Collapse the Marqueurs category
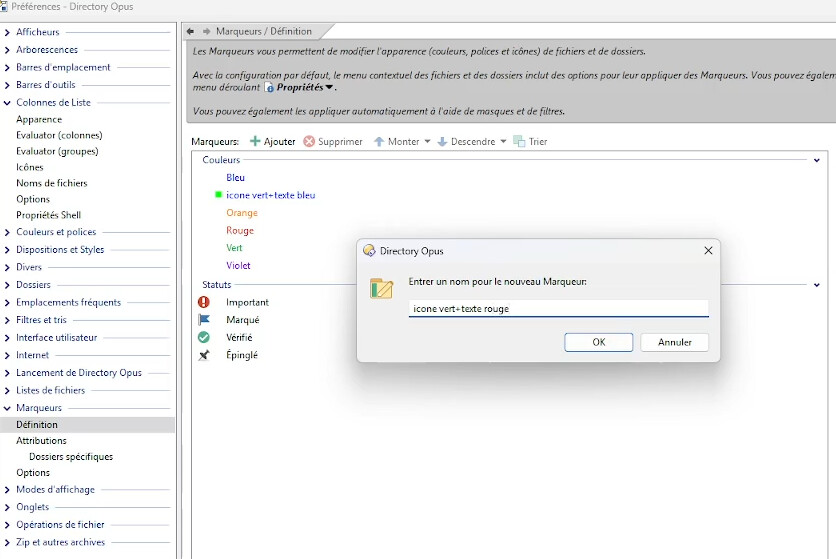 point(7,408)
